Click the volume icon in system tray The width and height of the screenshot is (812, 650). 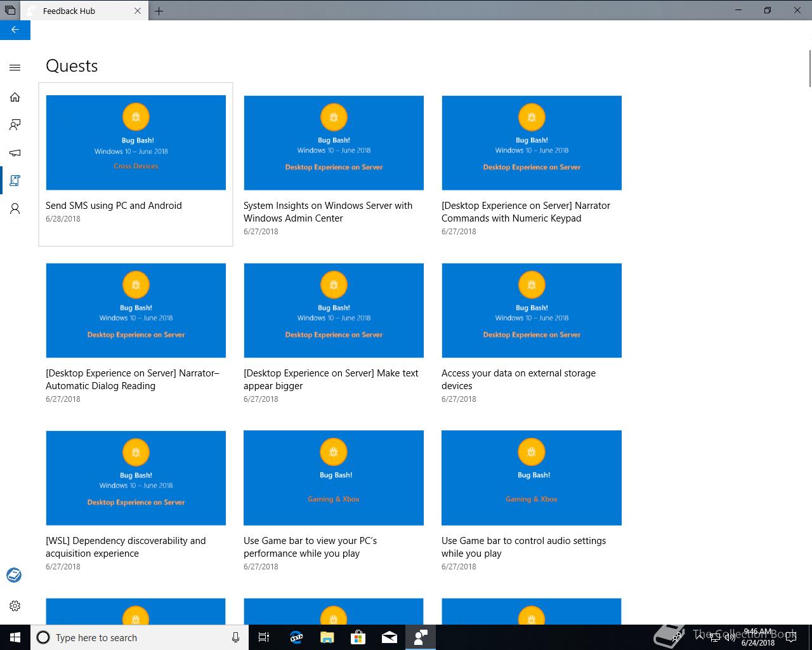click(x=730, y=637)
